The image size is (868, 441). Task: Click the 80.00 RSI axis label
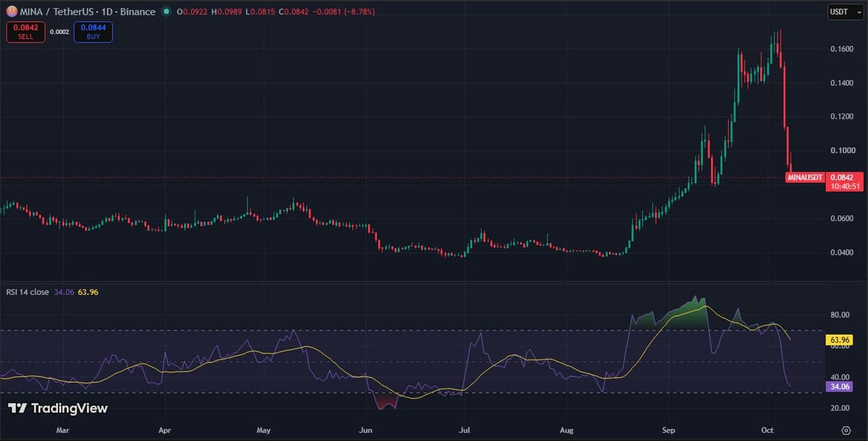[840, 315]
